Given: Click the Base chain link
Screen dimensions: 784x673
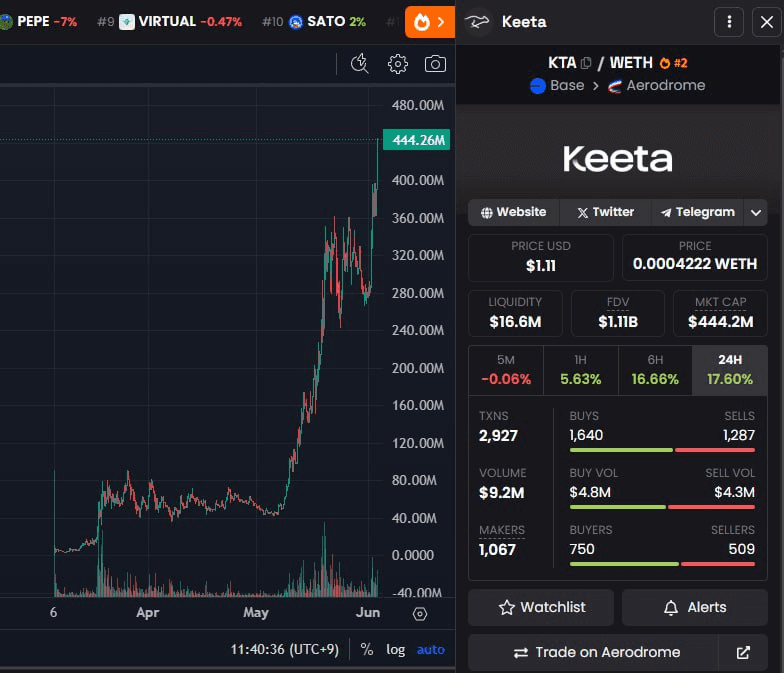Looking at the screenshot, I should pyautogui.click(x=557, y=86).
